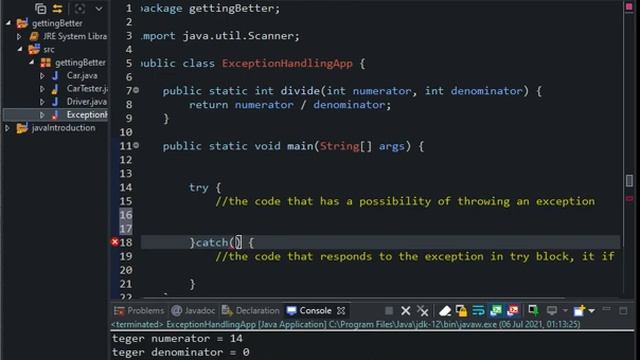Click line number 17 in the gutter
This screenshot has height=360, width=640.
[126, 229]
